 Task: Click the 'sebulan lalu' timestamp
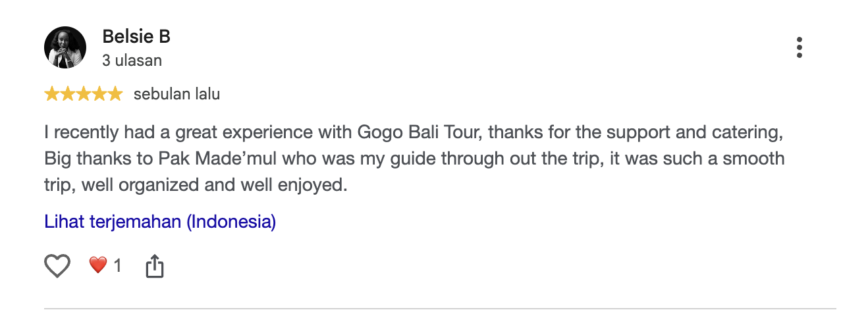point(176,94)
